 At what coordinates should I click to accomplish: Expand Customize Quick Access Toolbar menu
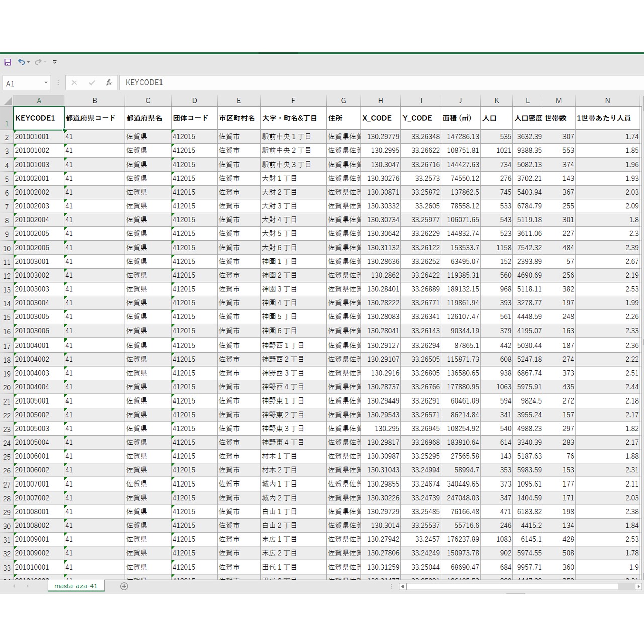[55, 62]
